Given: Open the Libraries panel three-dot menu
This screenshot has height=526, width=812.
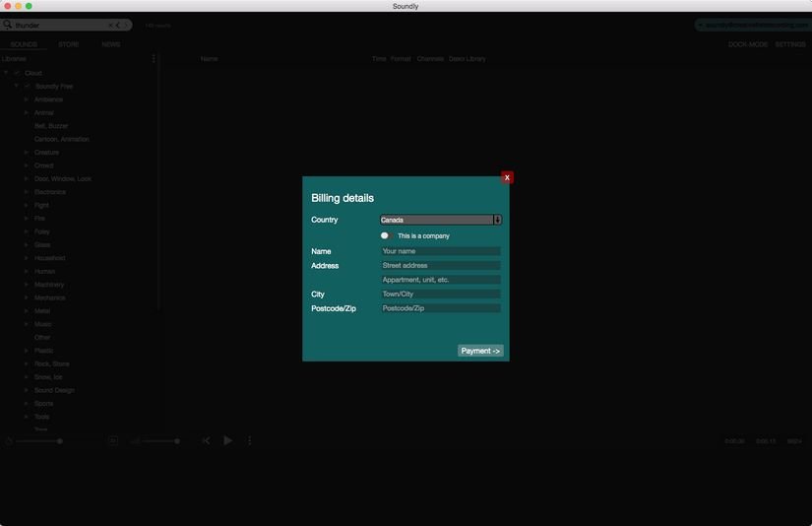Looking at the screenshot, I should coord(154,59).
